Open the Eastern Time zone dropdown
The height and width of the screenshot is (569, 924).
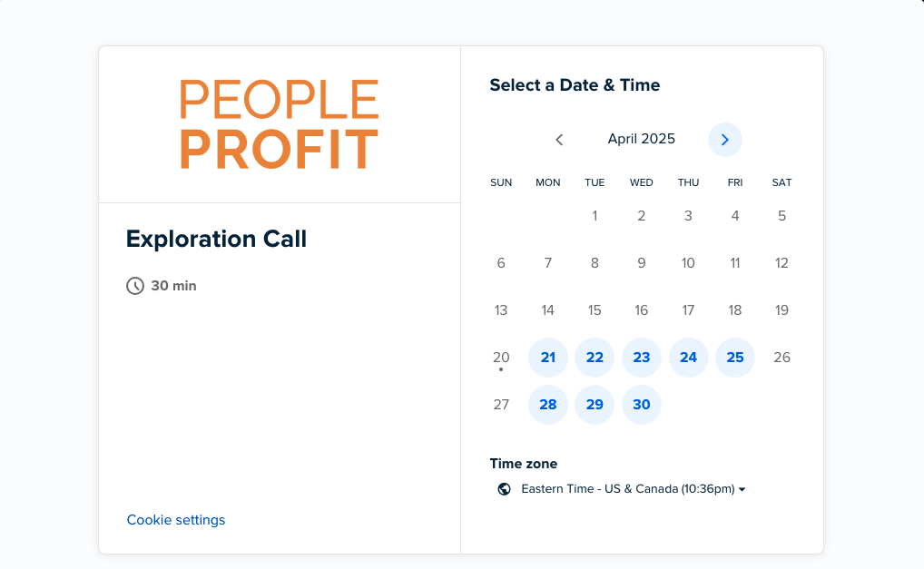coord(627,489)
